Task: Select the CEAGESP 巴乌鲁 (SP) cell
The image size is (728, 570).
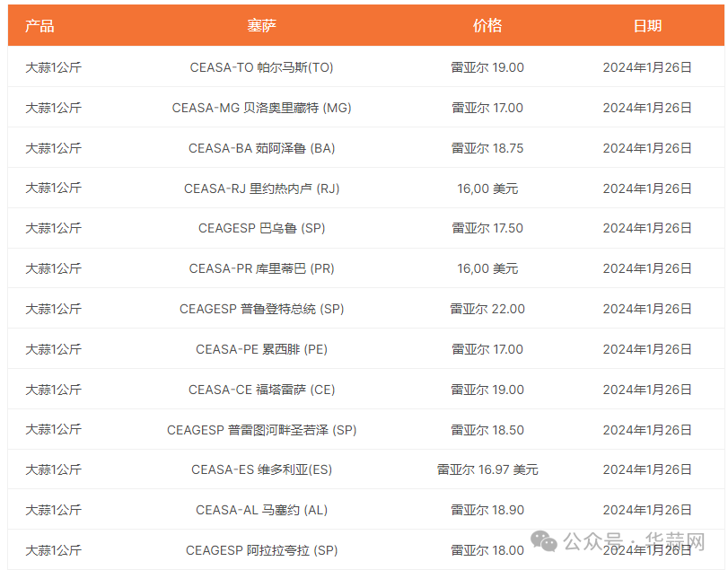Action: click(x=261, y=228)
